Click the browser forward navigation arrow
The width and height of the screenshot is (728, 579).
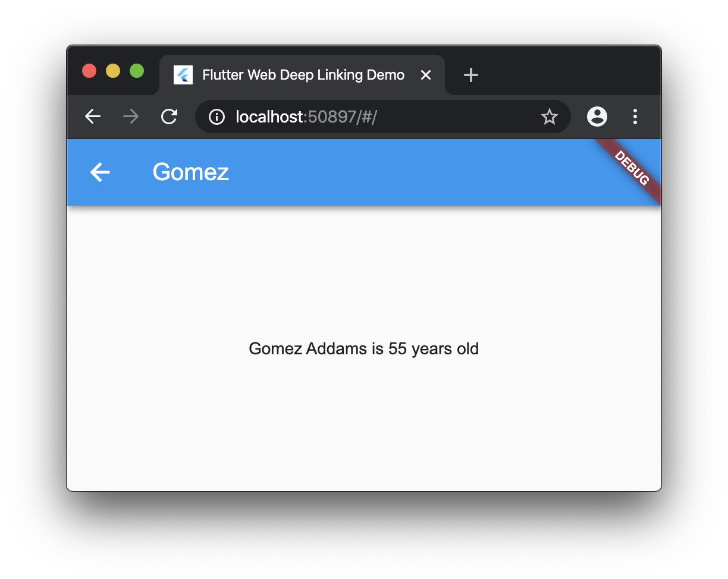point(131,117)
